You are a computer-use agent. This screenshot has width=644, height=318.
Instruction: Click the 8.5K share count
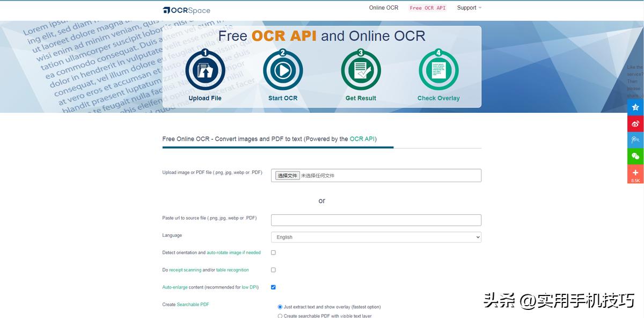635,180
